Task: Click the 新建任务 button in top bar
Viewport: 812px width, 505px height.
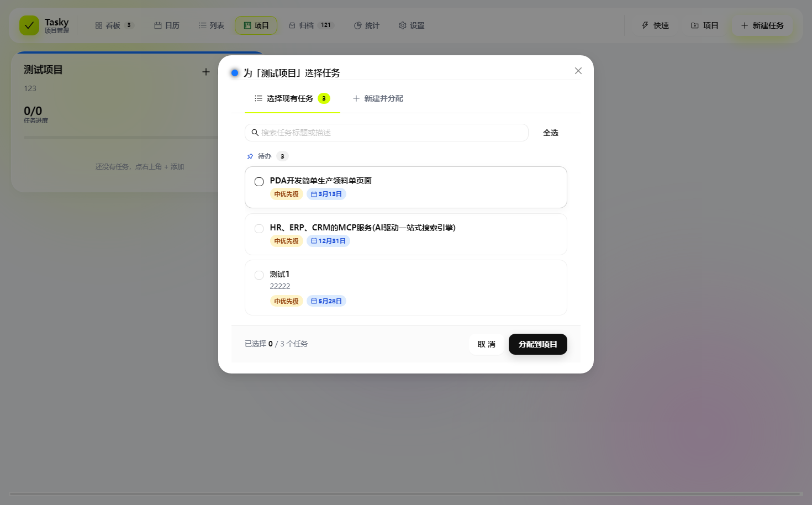Action: pyautogui.click(x=762, y=25)
